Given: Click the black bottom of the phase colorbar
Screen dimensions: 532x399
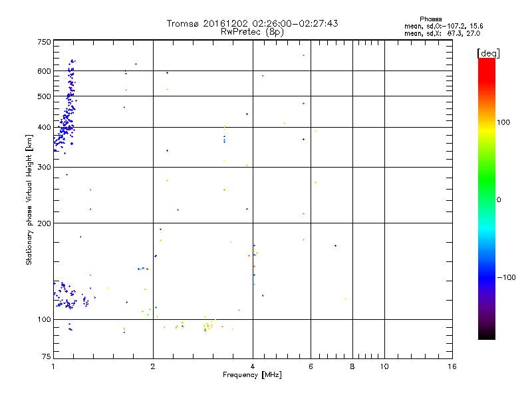Looking at the screenshot, I should (487, 334).
